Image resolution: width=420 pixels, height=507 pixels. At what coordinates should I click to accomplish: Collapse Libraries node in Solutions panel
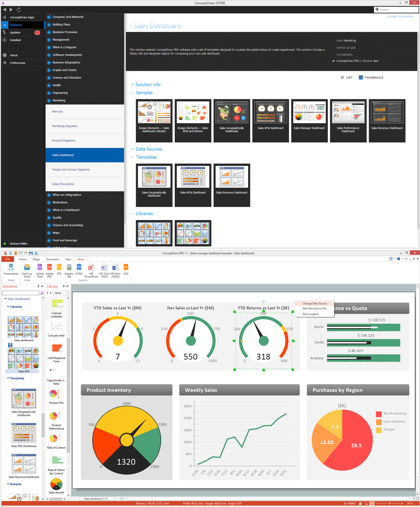tap(8, 307)
